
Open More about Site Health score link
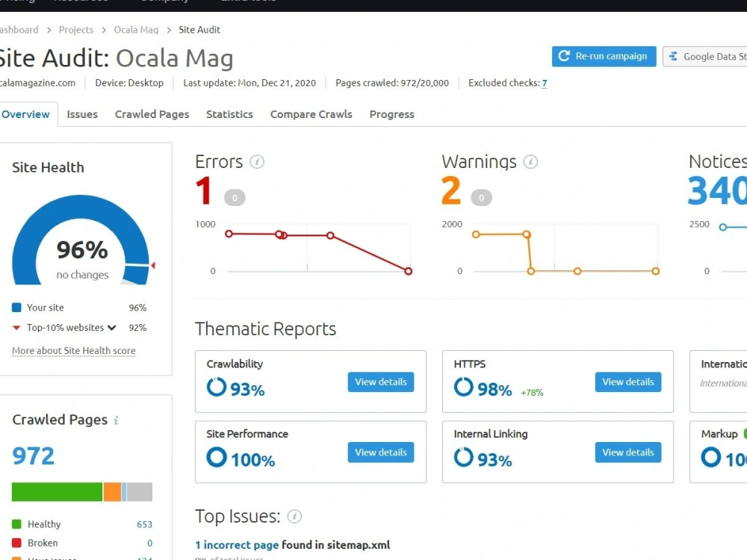[74, 351]
